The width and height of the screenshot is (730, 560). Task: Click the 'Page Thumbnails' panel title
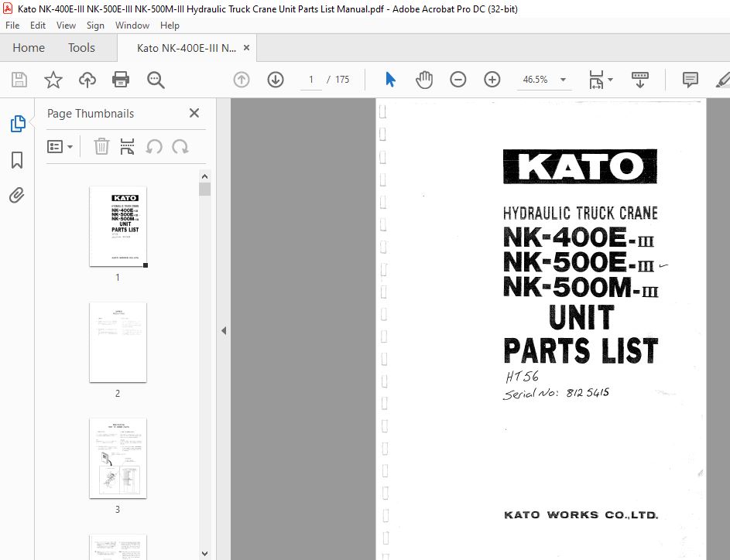pyautogui.click(x=91, y=114)
